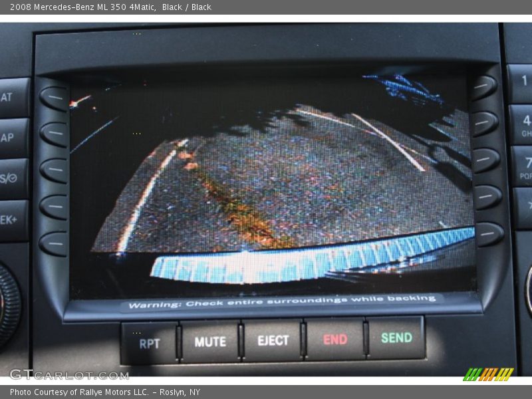Select the bottom softkey right of the display

489,234
